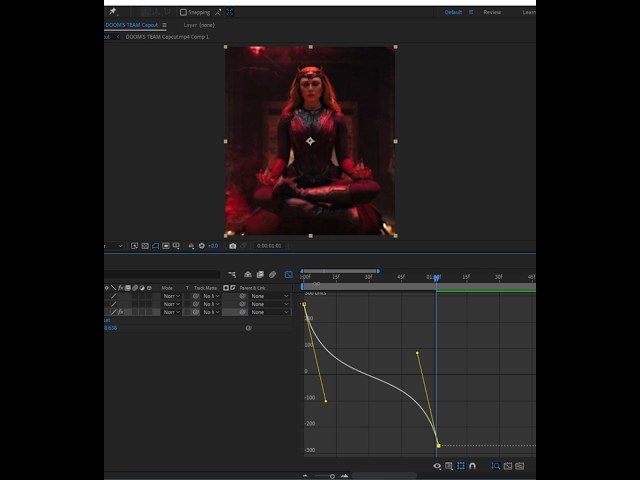This screenshot has width=640, height=480.
Task: Open the first layer's Mode dropdown
Action: coord(171,296)
